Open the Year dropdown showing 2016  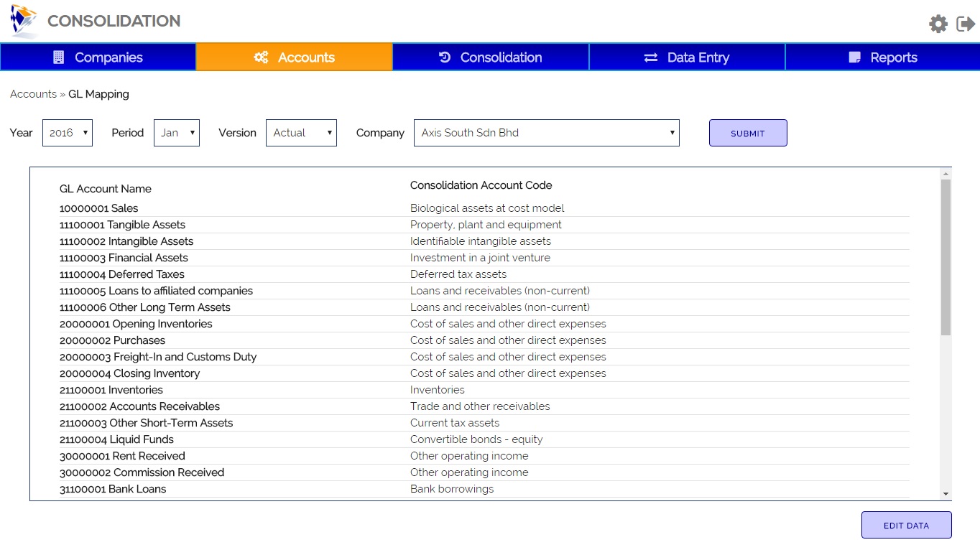pyautogui.click(x=68, y=133)
